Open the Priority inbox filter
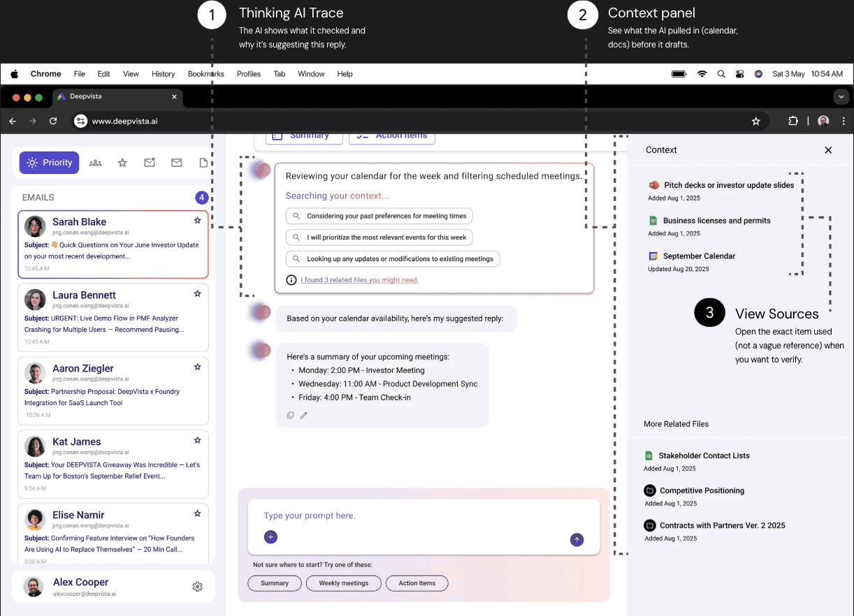This screenshot has width=854, height=616. click(x=49, y=163)
